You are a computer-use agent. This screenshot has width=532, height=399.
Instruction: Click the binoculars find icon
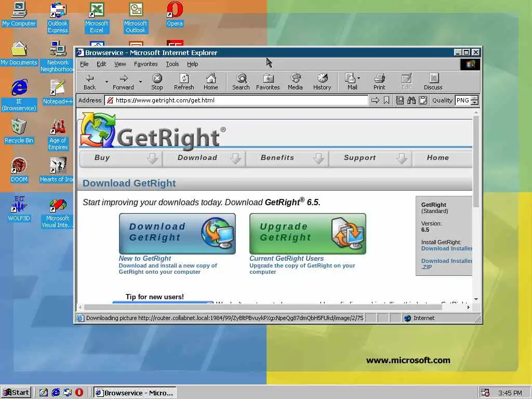[411, 100]
